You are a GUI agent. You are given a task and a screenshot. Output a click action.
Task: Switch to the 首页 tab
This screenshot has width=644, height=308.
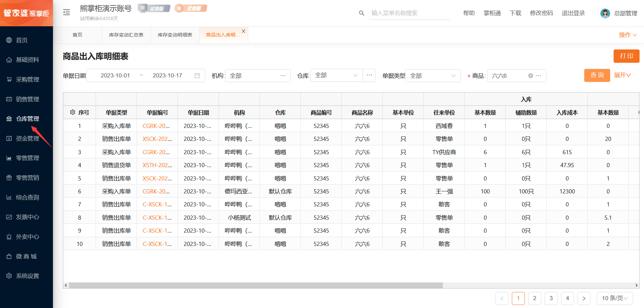click(78, 35)
